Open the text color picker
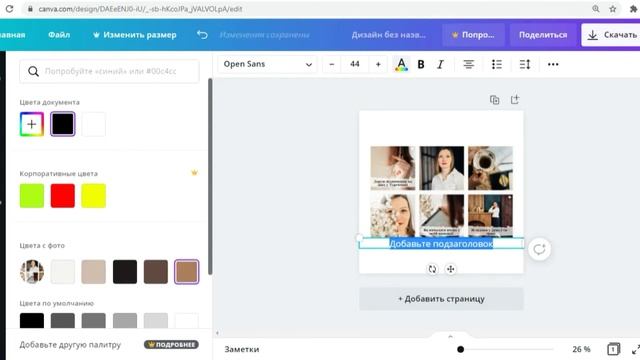This screenshot has height=360, width=640. (x=401, y=64)
